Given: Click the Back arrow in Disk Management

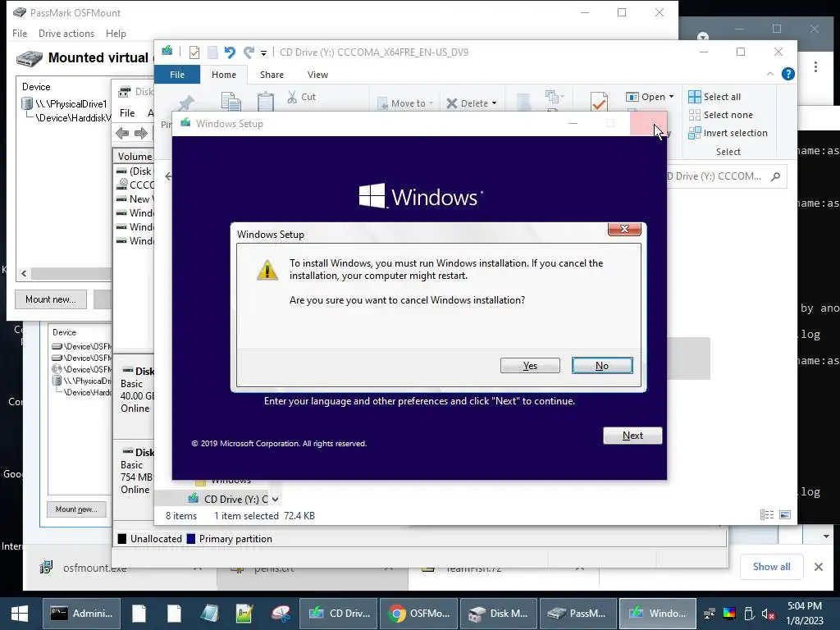Looking at the screenshot, I should point(122,134).
